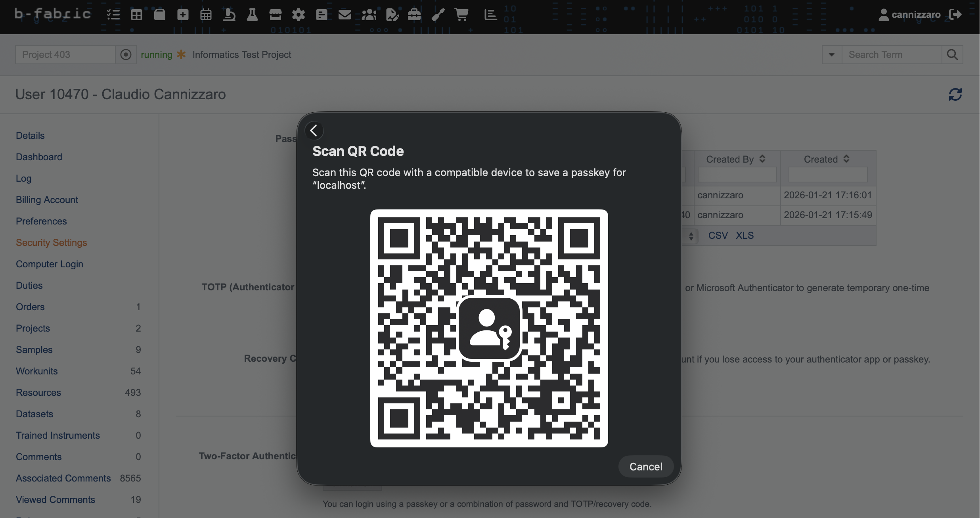Open the flask samples icon
Viewport: 980px width, 518px height.
(252, 15)
